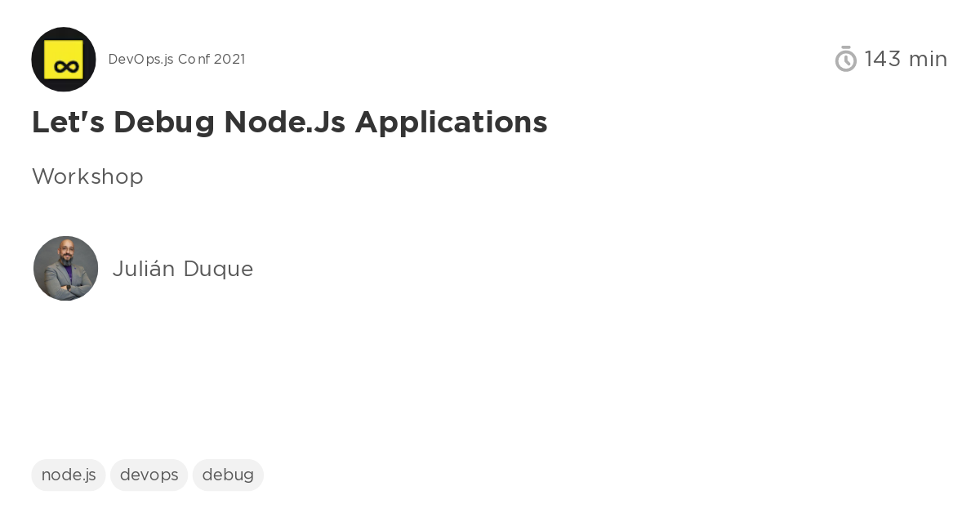Click the timer icon next to 143 min
The width and height of the screenshot is (980, 513).
(846, 59)
